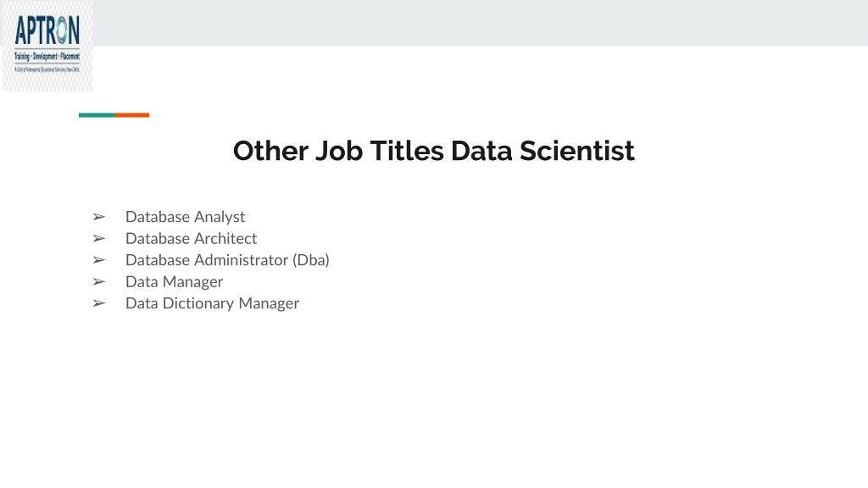The width and height of the screenshot is (868, 488).
Task: Select the Database Architect bullet text
Action: point(191,238)
